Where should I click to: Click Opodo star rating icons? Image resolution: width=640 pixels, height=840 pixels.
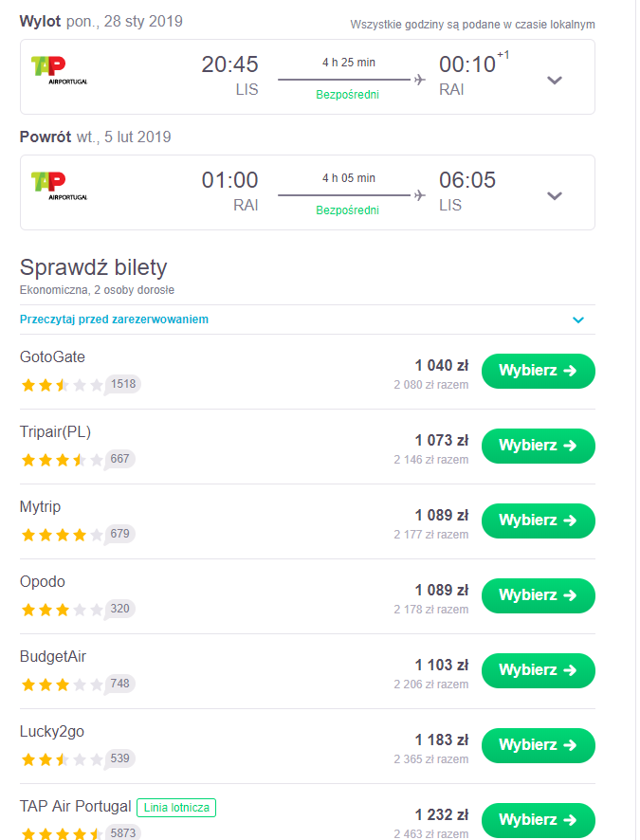pos(63,610)
